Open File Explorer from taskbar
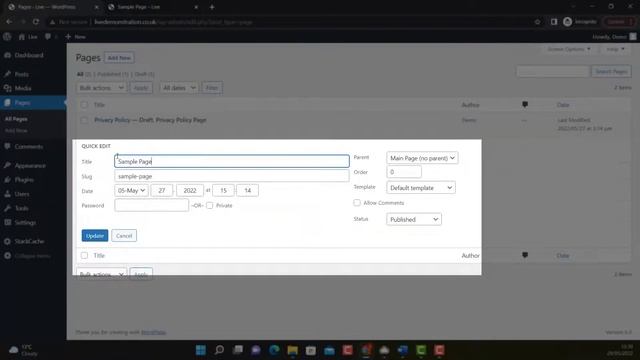 pyautogui.click(x=293, y=350)
